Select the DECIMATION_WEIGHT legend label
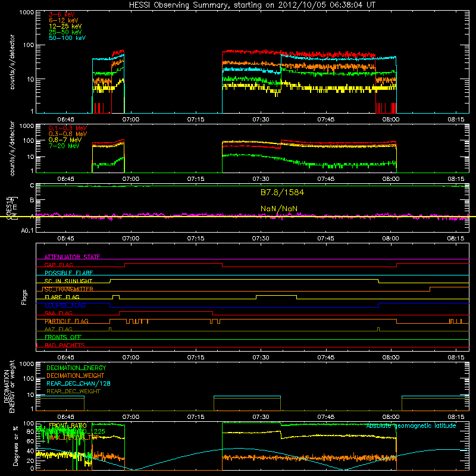Screen dimensions: 476x476 click(x=76, y=375)
